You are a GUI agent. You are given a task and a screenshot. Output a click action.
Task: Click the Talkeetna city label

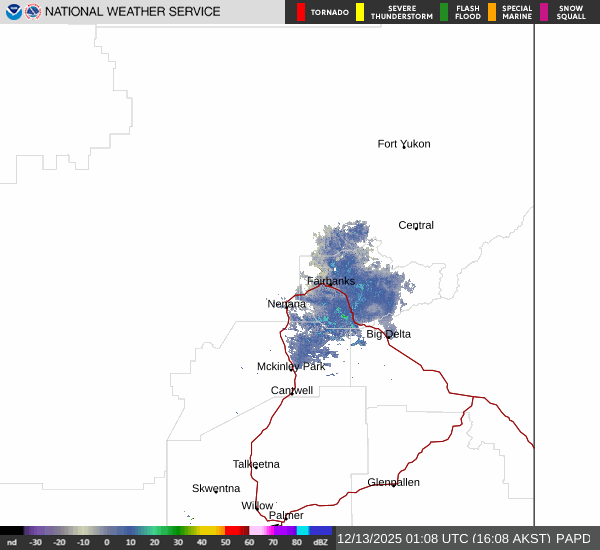pyautogui.click(x=256, y=464)
